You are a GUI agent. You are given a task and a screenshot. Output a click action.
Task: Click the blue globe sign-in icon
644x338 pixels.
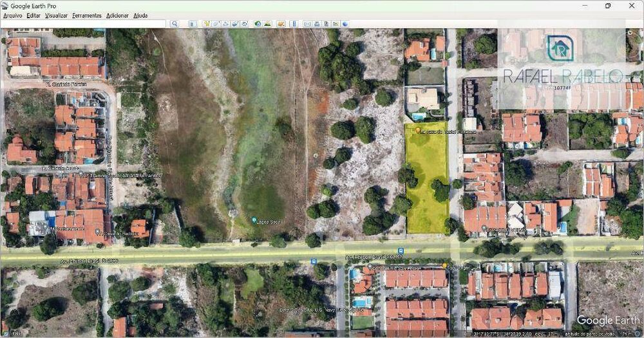tap(345, 24)
